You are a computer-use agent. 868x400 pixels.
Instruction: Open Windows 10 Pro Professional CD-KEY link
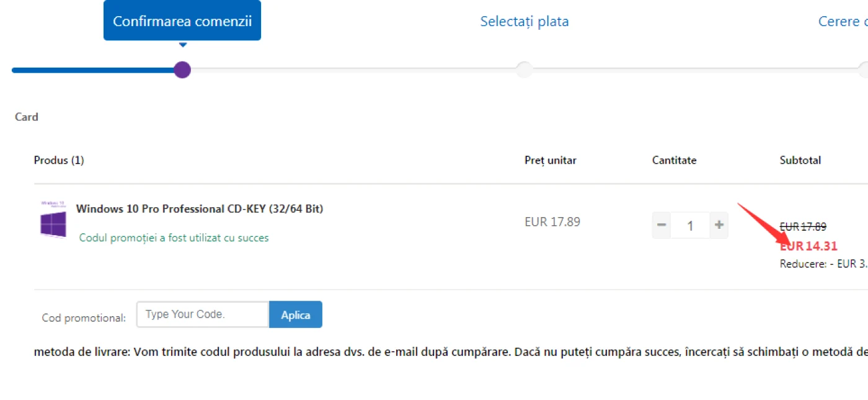click(x=200, y=209)
